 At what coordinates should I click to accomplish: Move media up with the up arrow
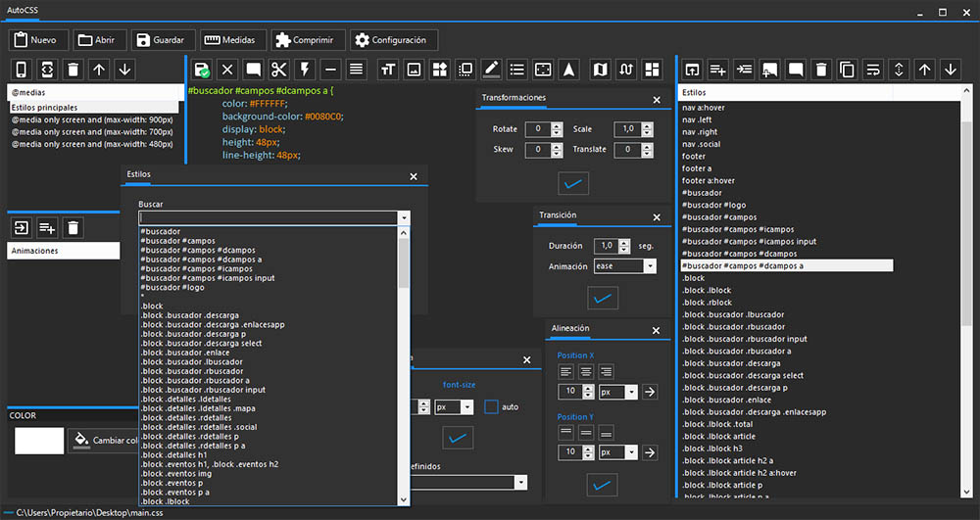[x=99, y=70]
